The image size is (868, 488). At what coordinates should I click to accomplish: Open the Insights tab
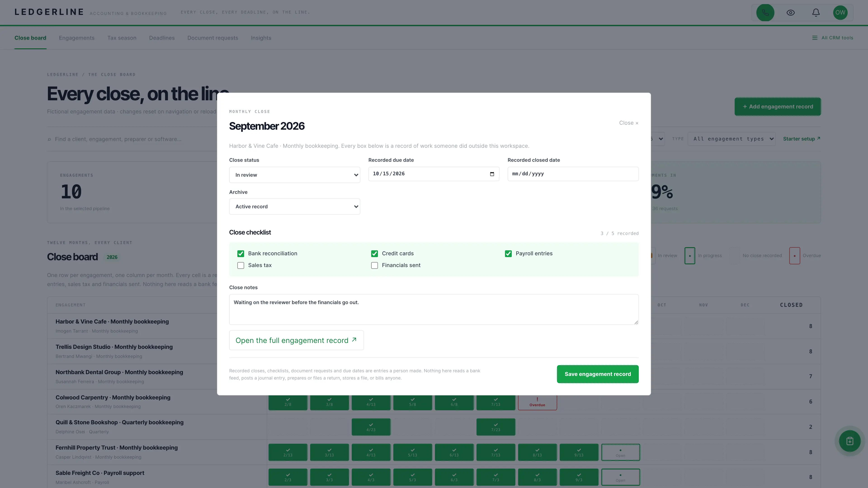261,38
